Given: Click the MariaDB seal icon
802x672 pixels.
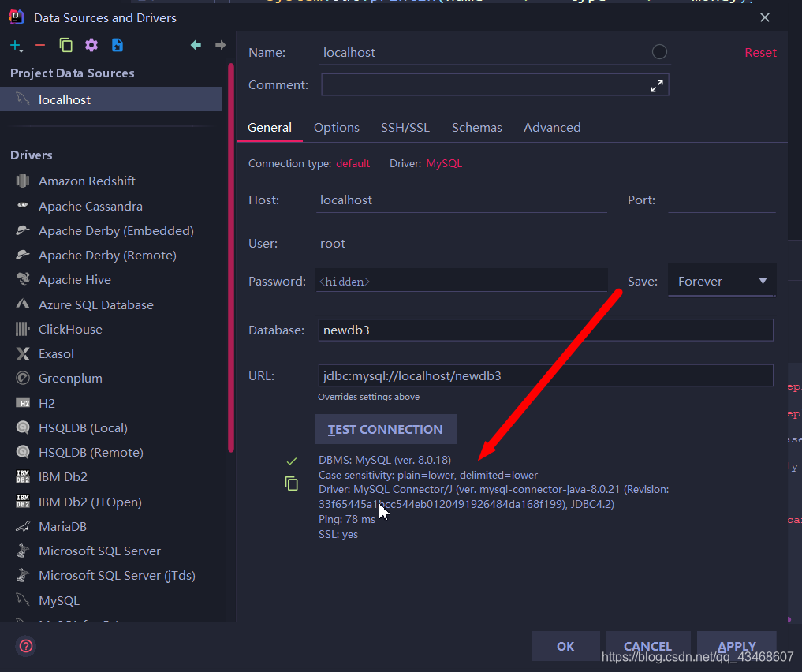Looking at the screenshot, I should (x=23, y=526).
